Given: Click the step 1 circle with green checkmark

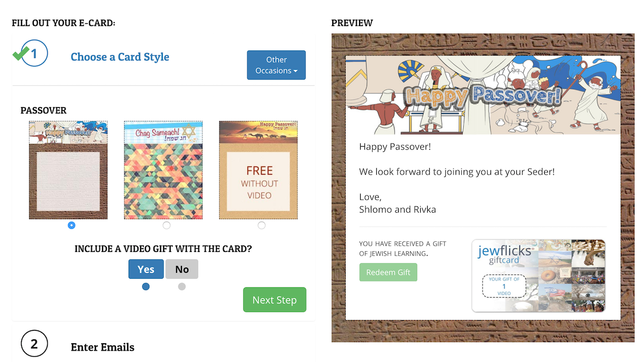Looking at the screenshot, I should (33, 54).
